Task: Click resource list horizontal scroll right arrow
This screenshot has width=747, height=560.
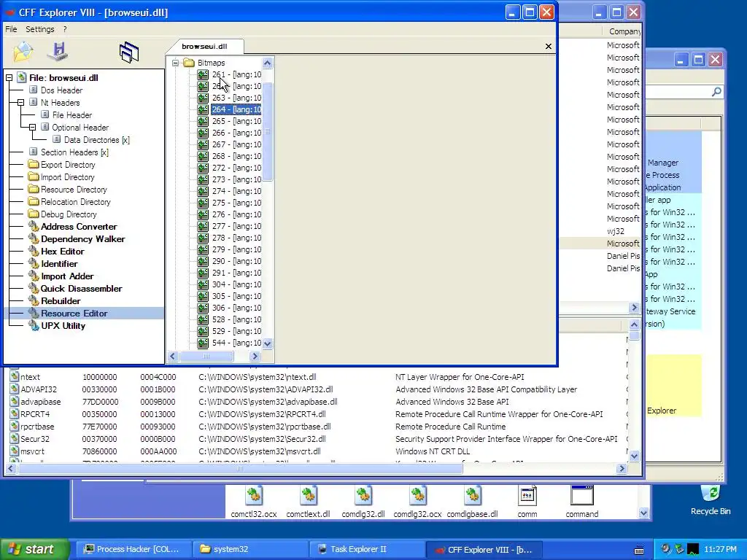Action: tap(255, 356)
